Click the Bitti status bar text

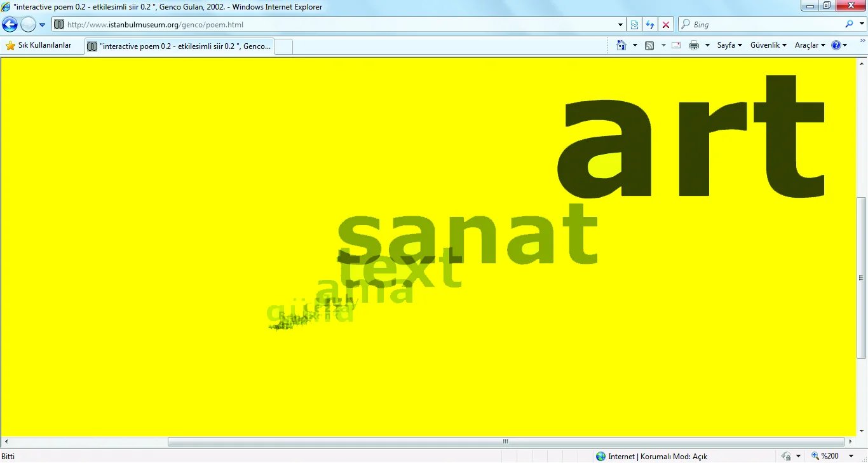click(x=8, y=457)
